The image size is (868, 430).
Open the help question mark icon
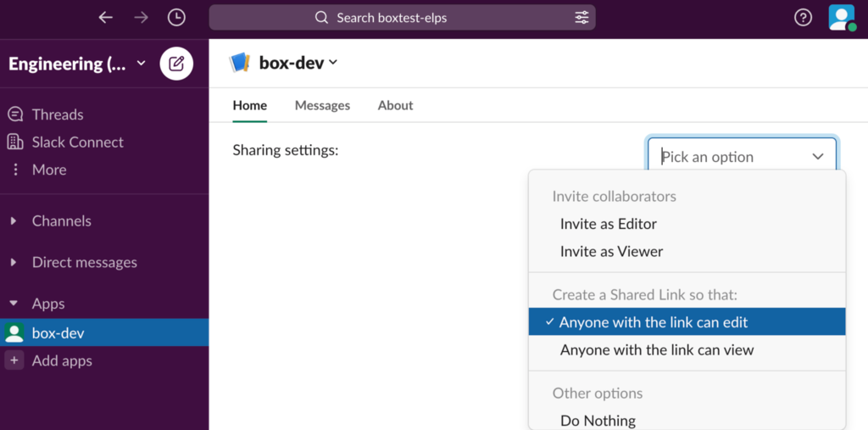(803, 18)
